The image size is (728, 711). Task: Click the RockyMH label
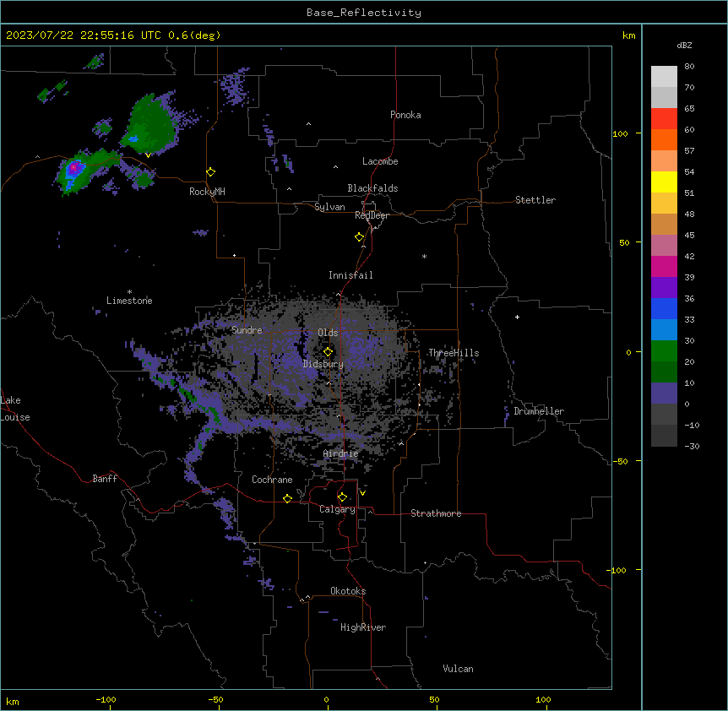pos(207,192)
